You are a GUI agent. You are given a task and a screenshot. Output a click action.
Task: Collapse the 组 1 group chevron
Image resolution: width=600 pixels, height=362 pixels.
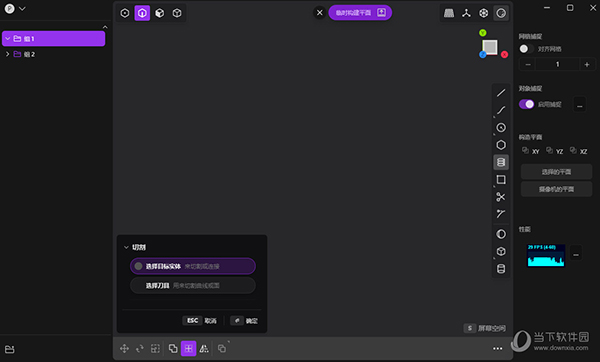click(8, 39)
